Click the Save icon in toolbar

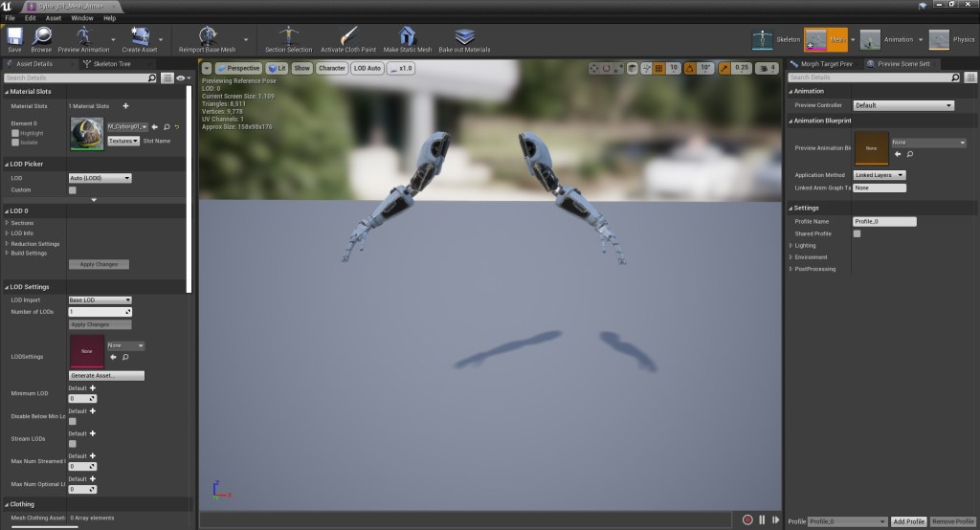(x=14, y=37)
